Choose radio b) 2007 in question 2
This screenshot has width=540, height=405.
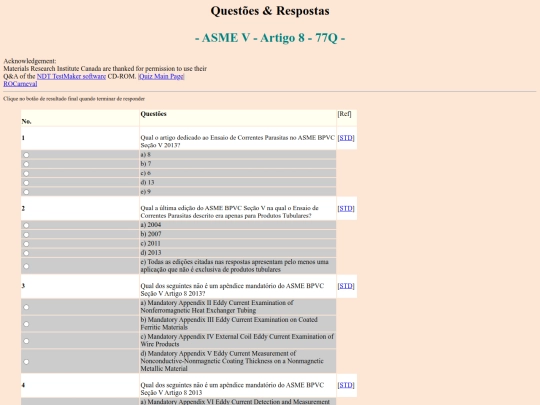point(26,235)
